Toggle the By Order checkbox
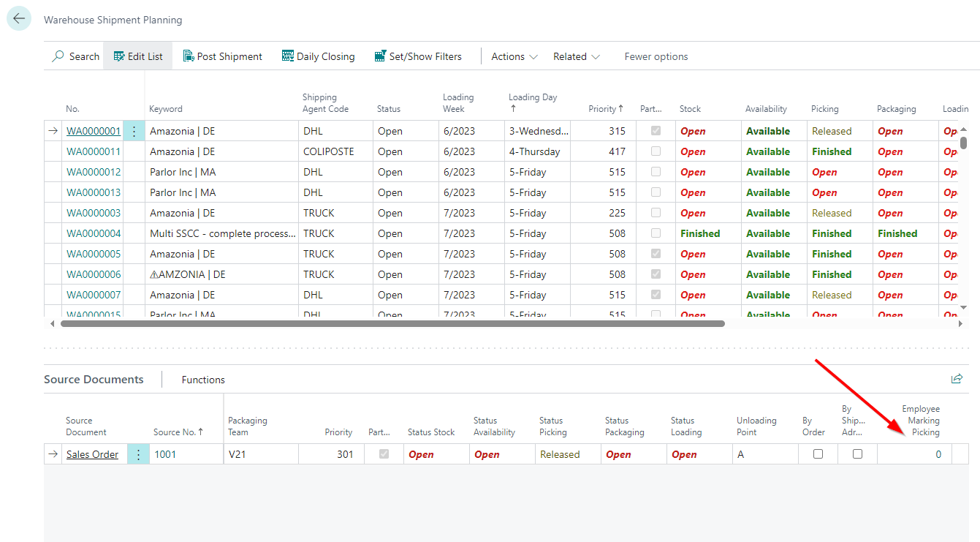Image resolution: width=980 pixels, height=542 pixels. pyautogui.click(x=818, y=454)
